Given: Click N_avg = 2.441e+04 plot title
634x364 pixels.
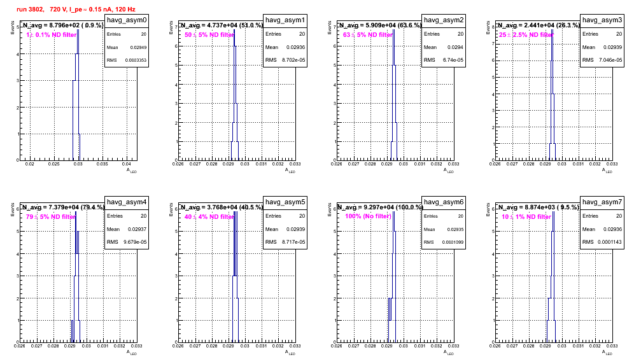Looking at the screenshot, I should 539,25.
